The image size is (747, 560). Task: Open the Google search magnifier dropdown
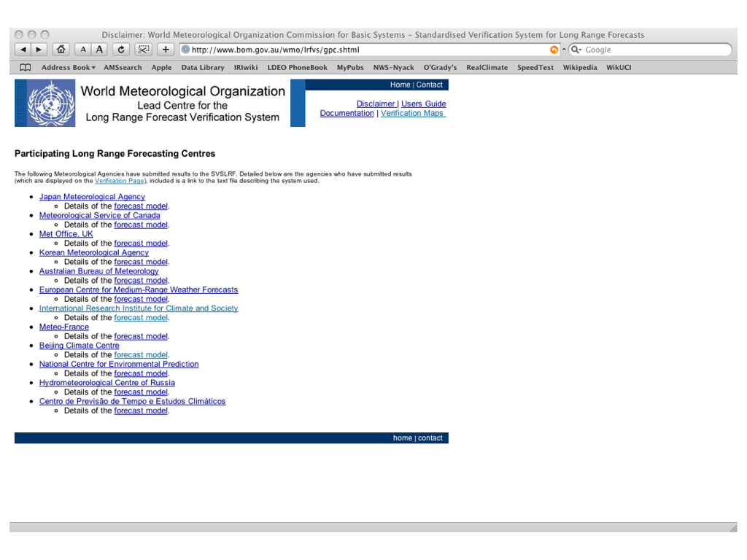(576, 50)
